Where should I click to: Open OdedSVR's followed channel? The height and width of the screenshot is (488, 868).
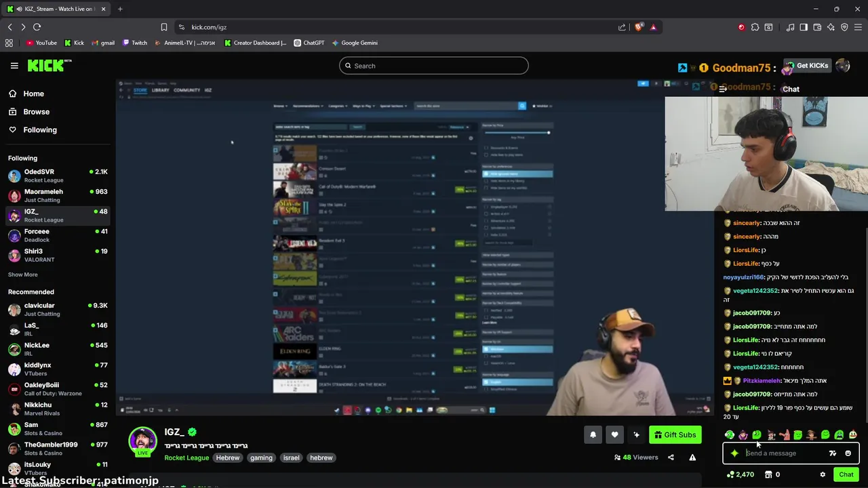[58, 176]
